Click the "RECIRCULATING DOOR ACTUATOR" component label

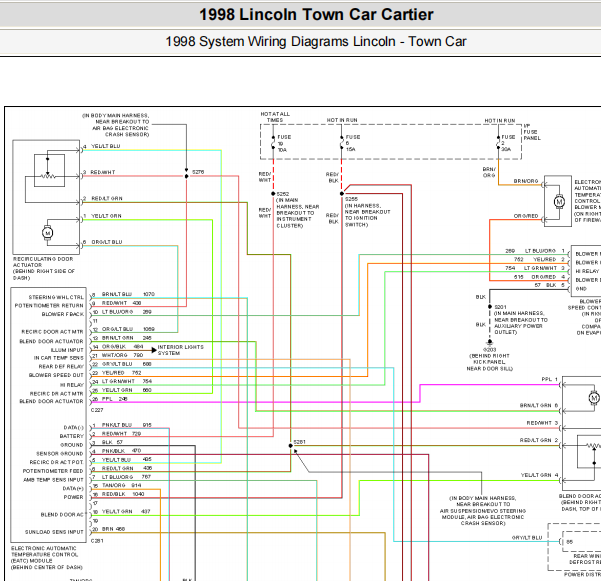43,262
